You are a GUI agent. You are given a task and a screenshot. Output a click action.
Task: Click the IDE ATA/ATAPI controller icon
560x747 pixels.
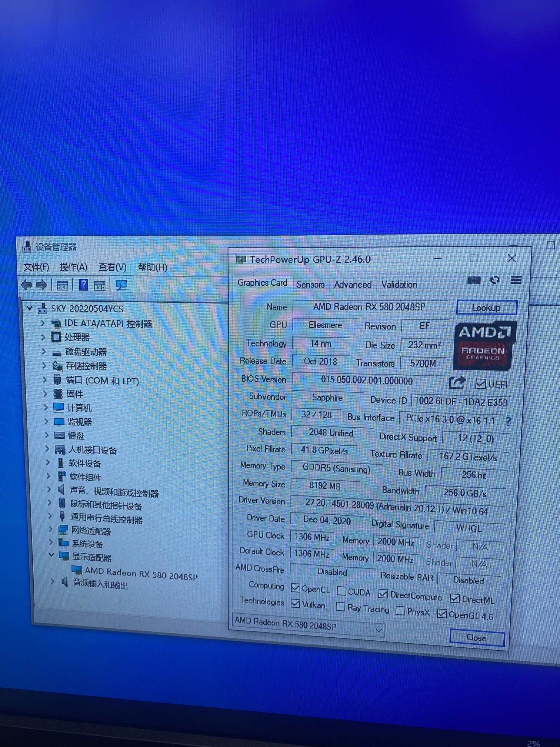[x=56, y=323]
